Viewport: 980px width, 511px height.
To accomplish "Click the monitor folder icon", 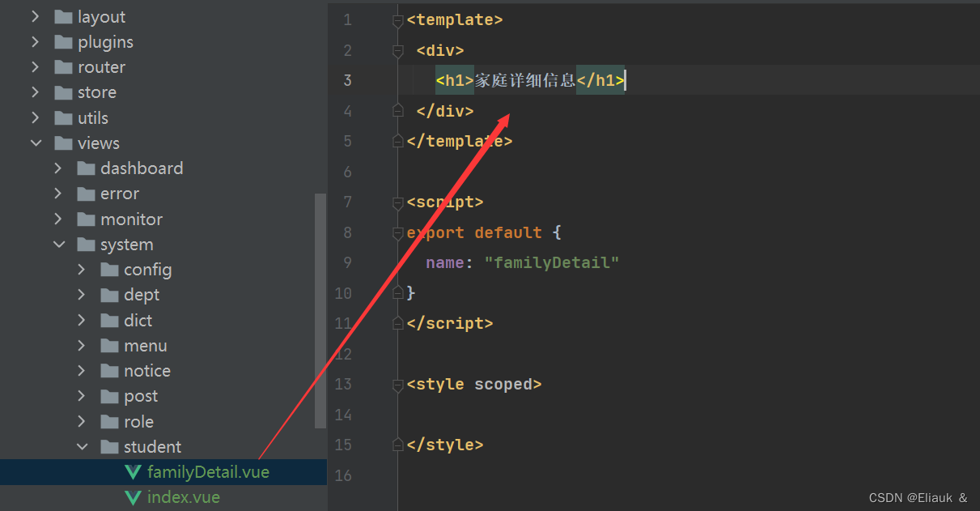I will 87,219.
